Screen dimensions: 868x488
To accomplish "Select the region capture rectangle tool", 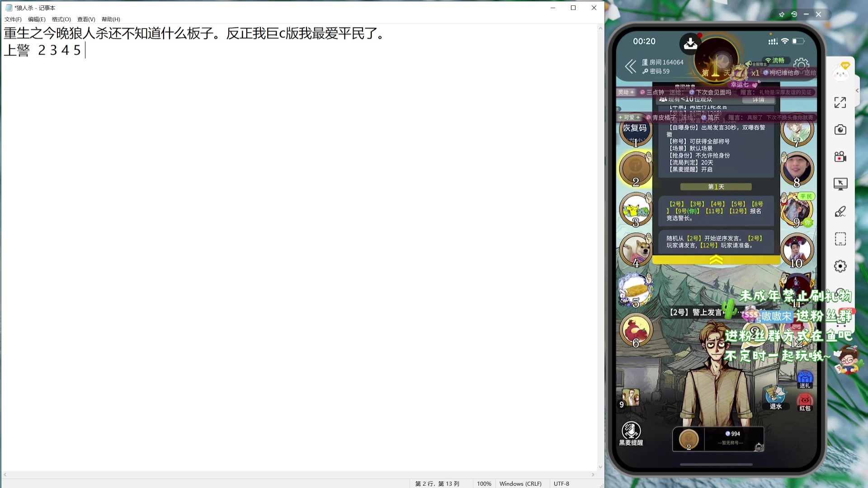I will [x=840, y=239].
